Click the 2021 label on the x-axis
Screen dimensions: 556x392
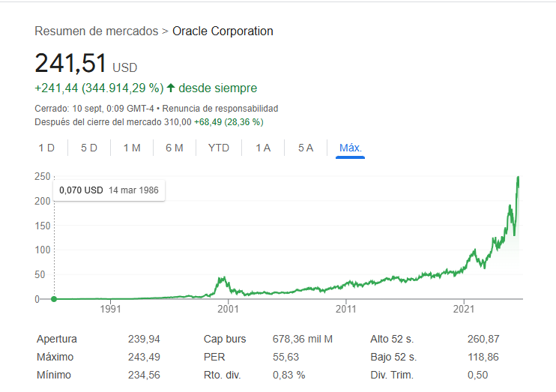pos(465,308)
